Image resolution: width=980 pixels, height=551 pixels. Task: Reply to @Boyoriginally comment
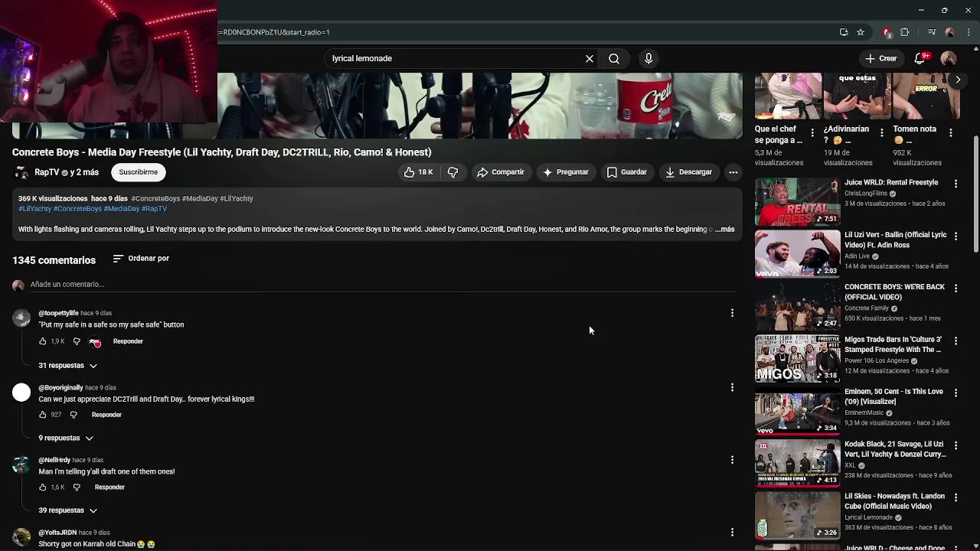coord(106,415)
